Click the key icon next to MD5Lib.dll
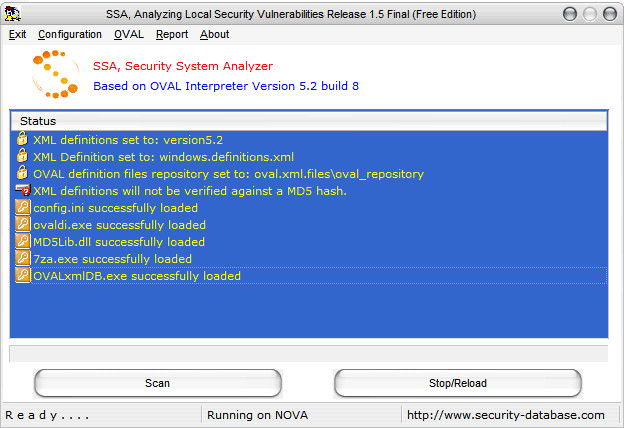The height and width of the screenshot is (428, 624). pyautogui.click(x=23, y=241)
